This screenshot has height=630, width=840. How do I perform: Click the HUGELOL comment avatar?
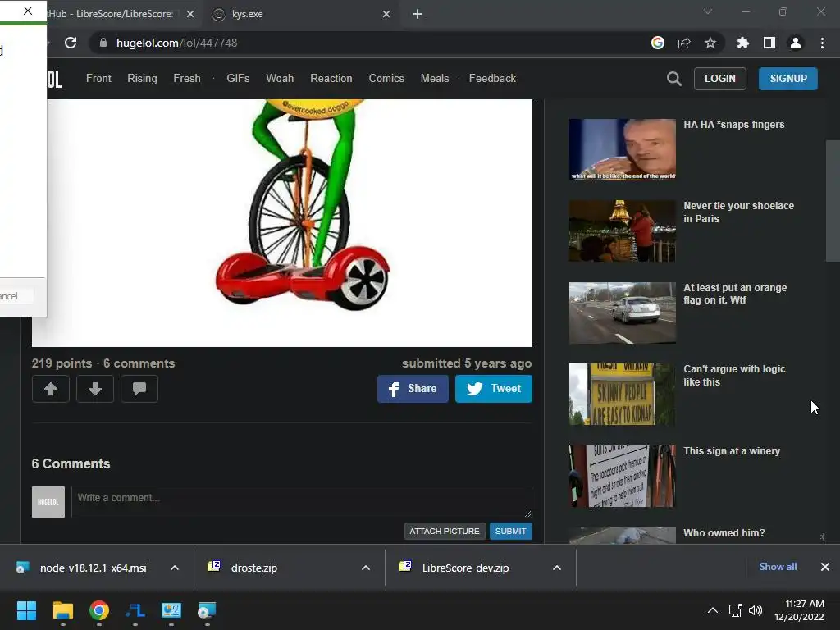(x=48, y=502)
